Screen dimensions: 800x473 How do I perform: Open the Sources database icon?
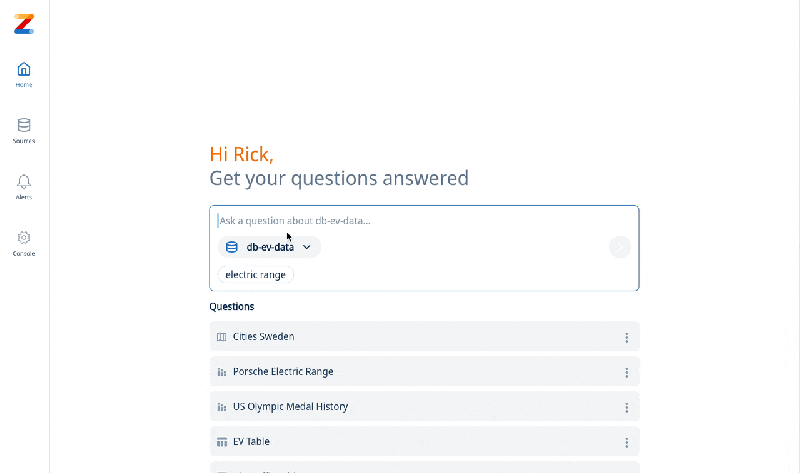click(x=24, y=126)
